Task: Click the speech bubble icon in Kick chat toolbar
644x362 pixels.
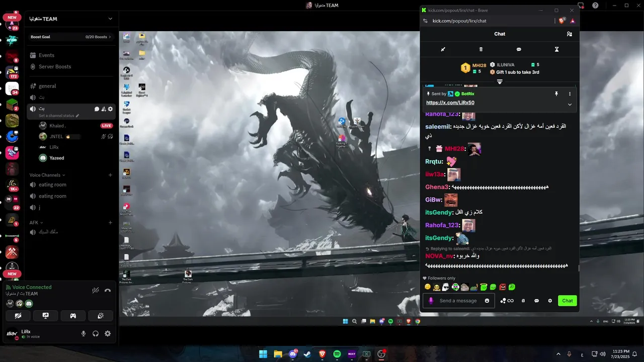Action: (519, 49)
